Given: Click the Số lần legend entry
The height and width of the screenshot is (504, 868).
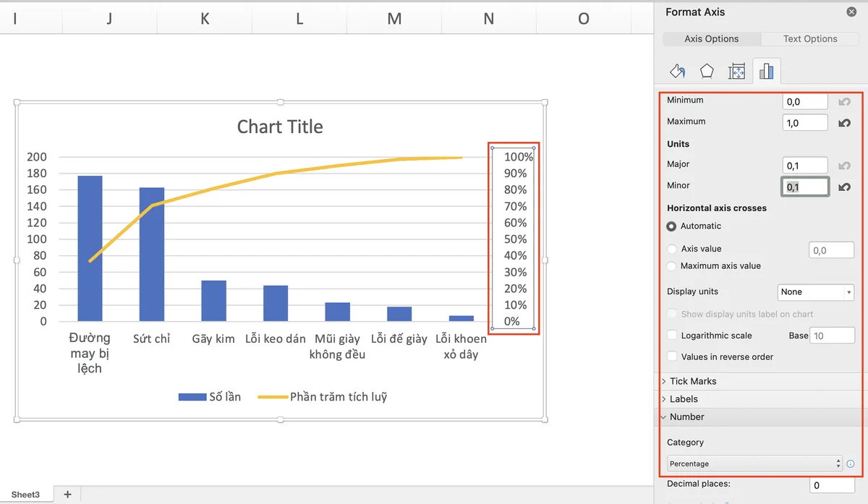Looking at the screenshot, I should click(x=210, y=396).
